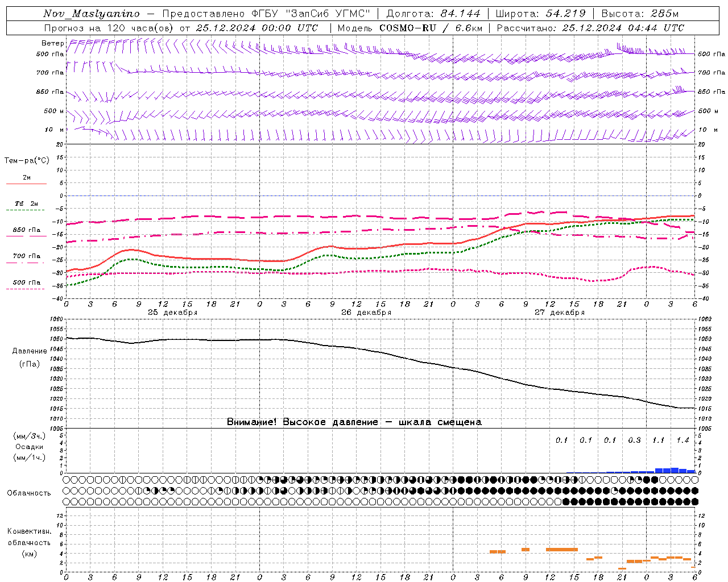Click 'Рассчитано: 25.12.2024 04:44 UTC' timestamp
The image size is (728, 582).
point(590,28)
